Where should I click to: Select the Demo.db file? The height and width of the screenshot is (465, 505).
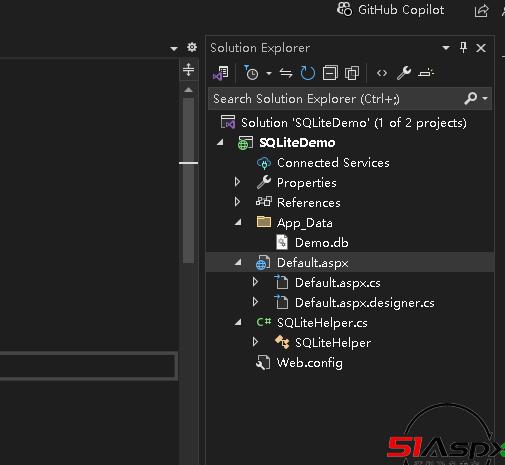click(322, 243)
